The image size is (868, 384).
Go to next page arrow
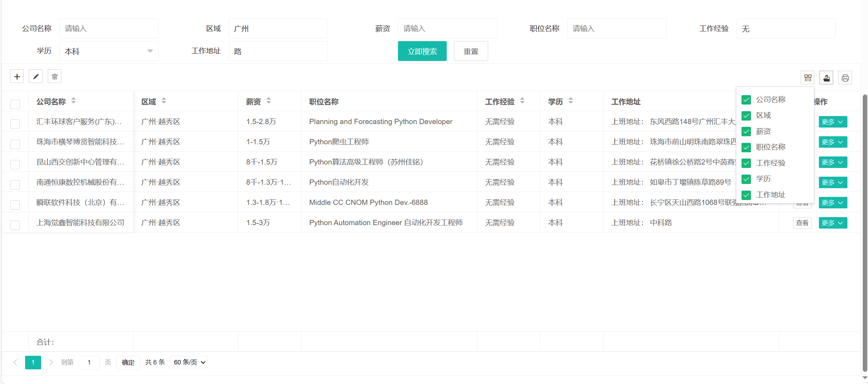click(x=51, y=362)
